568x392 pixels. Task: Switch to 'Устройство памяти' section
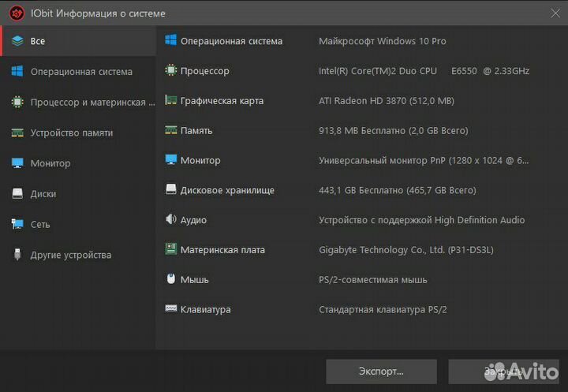[x=79, y=133]
